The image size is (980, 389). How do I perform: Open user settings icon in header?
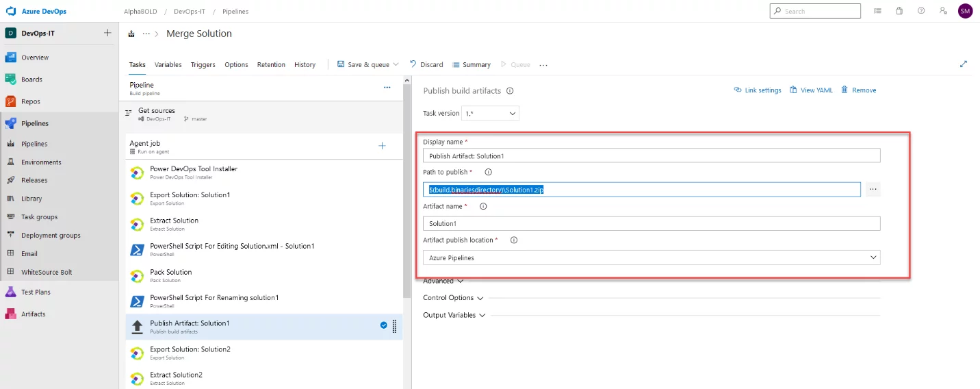pos(943,11)
